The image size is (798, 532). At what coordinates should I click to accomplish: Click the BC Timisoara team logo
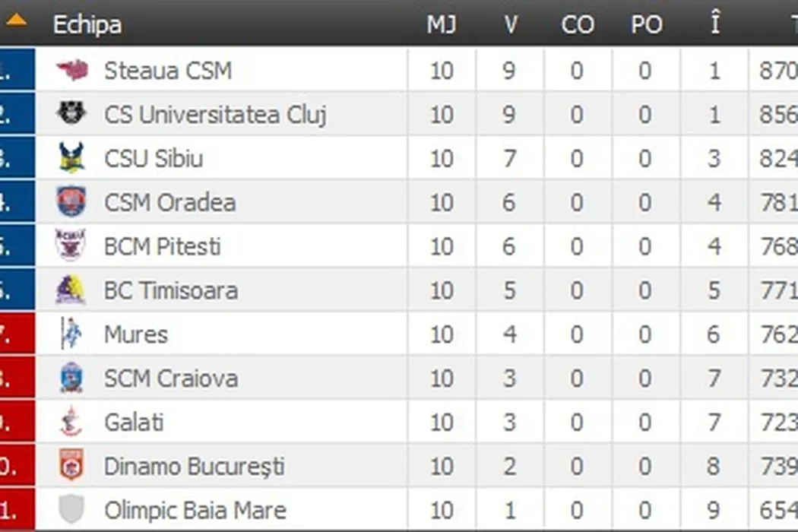(x=71, y=290)
